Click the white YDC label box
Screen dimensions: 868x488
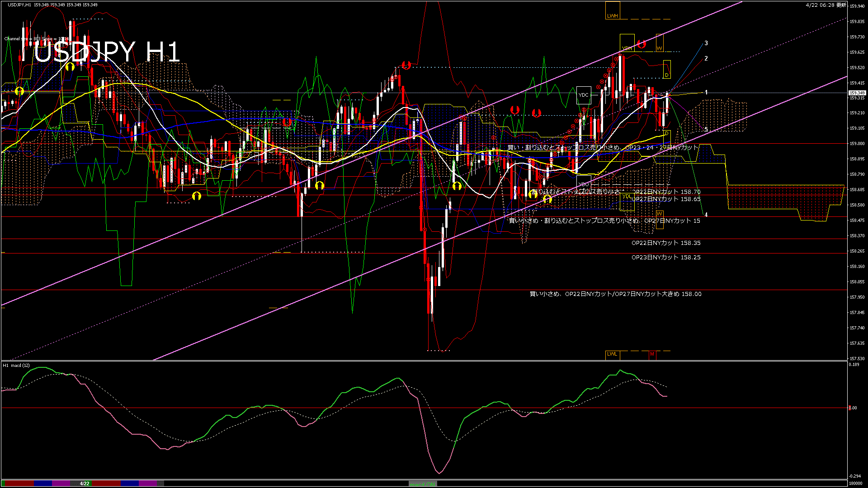(584, 95)
